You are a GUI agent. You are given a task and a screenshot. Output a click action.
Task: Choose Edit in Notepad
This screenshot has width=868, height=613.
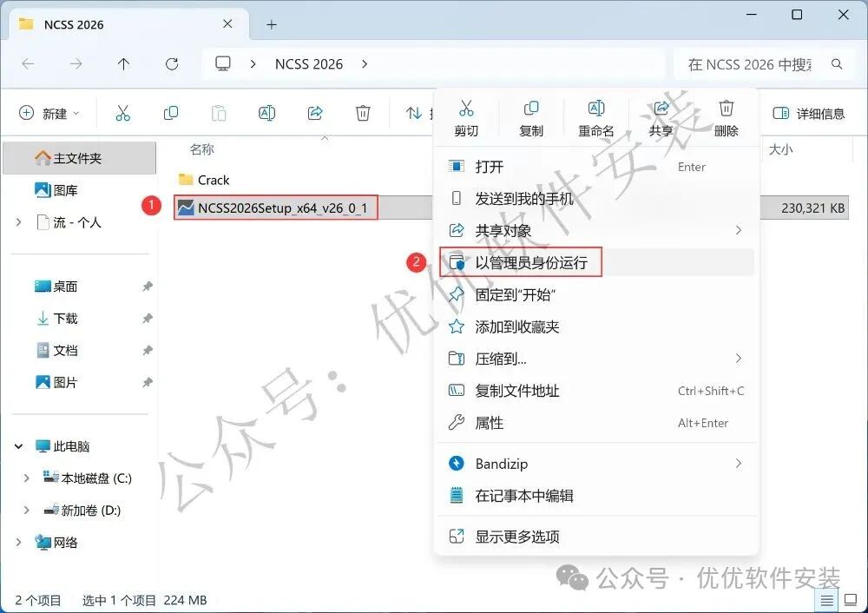[596, 496]
